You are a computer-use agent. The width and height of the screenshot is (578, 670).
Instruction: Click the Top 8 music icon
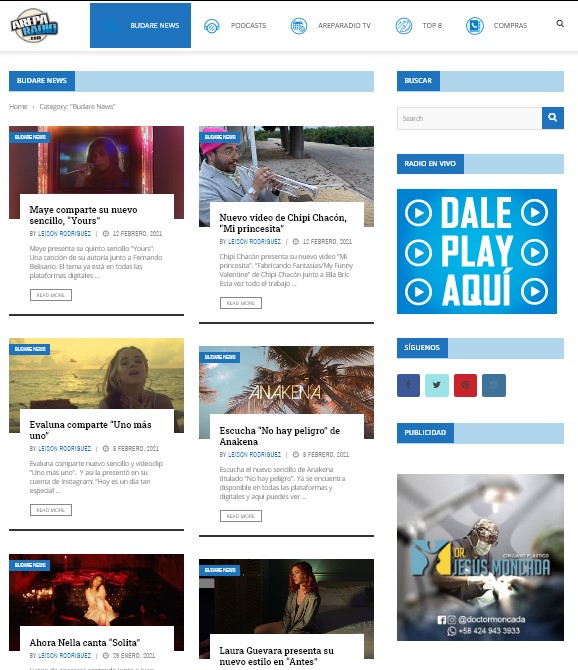coord(404,26)
